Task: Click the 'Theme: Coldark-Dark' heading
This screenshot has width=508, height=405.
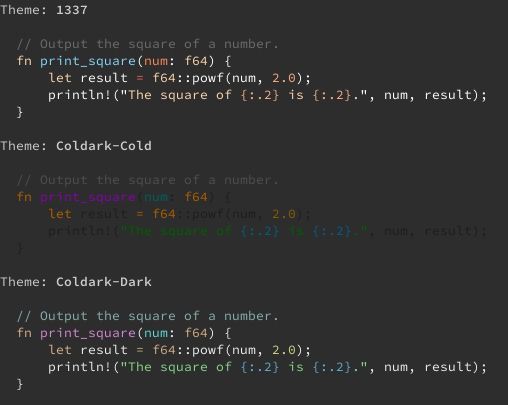Action: (x=76, y=282)
